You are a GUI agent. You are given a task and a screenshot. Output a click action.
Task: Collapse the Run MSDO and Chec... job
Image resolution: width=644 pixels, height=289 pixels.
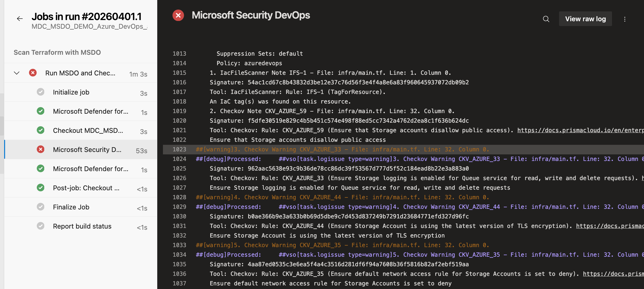point(17,73)
